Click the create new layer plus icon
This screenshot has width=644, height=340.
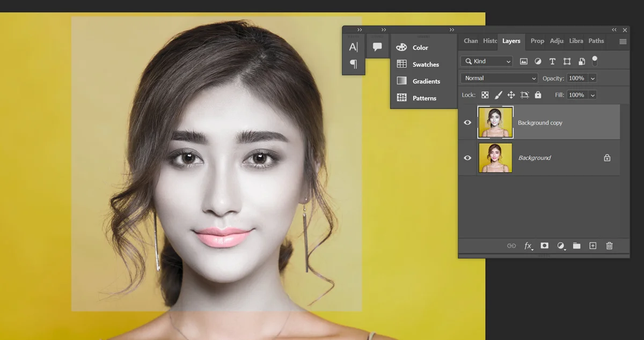592,246
